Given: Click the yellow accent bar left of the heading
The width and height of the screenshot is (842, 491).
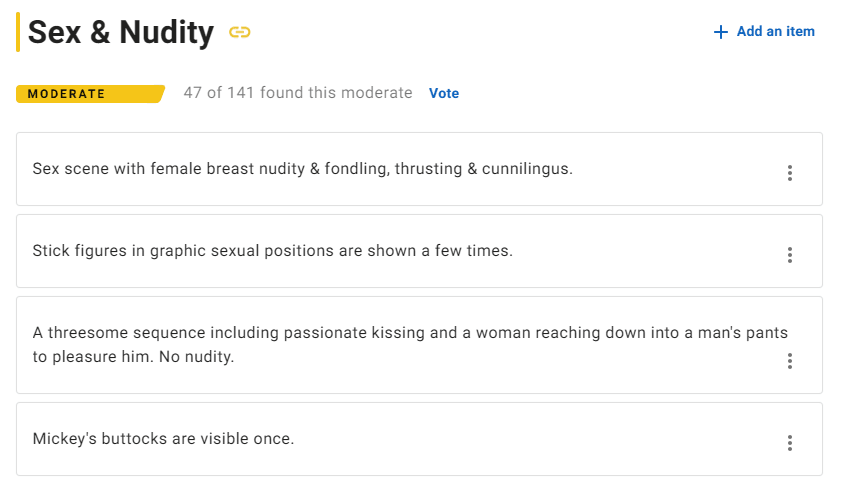Looking at the screenshot, I should pos(18,32).
